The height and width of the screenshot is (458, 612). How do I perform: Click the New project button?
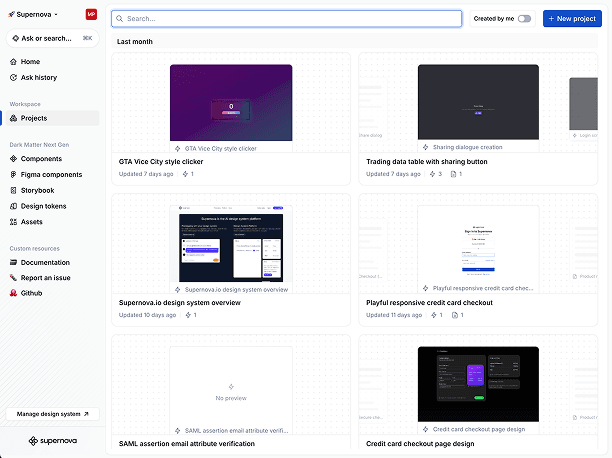pyautogui.click(x=572, y=19)
